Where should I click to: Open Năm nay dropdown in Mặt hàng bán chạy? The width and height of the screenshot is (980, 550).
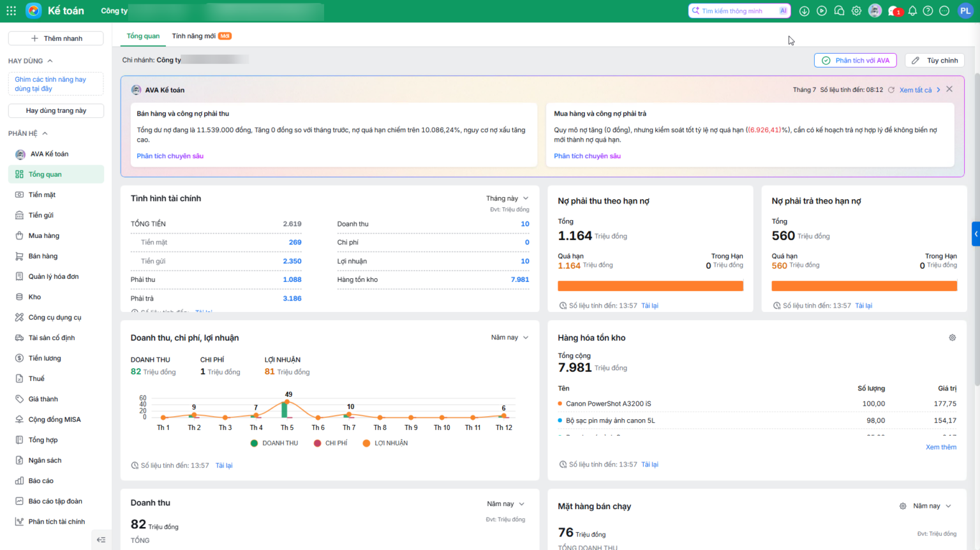(x=932, y=506)
